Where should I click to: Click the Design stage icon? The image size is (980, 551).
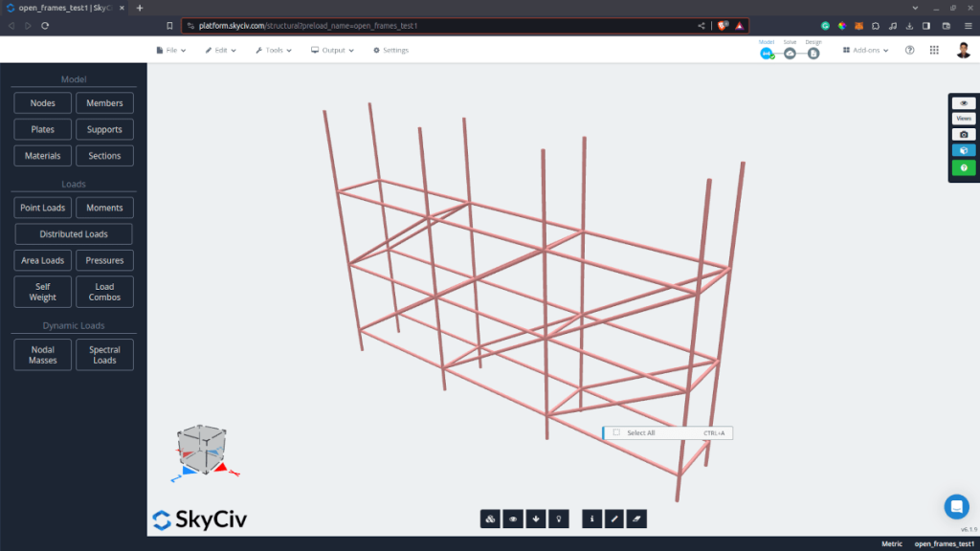point(813,53)
